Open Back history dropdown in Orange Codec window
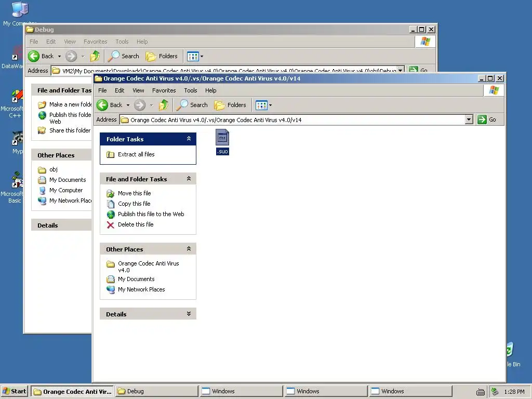This screenshot has height=399, width=532. coord(128,105)
